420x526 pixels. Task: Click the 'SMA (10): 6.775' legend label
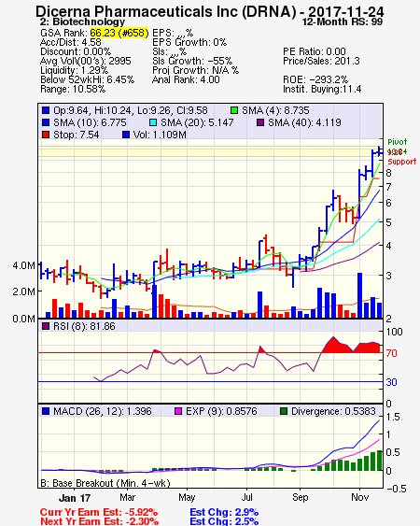(90, 122)
